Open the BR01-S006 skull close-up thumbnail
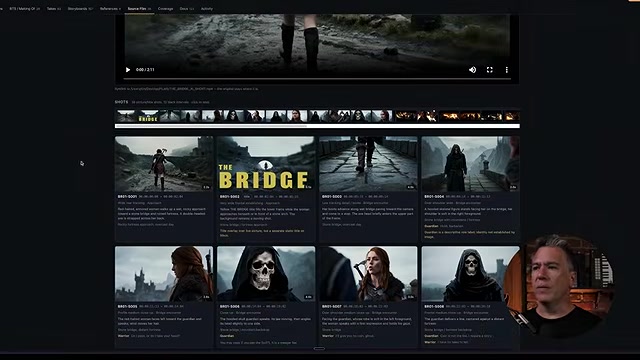 tap(266, 273)
